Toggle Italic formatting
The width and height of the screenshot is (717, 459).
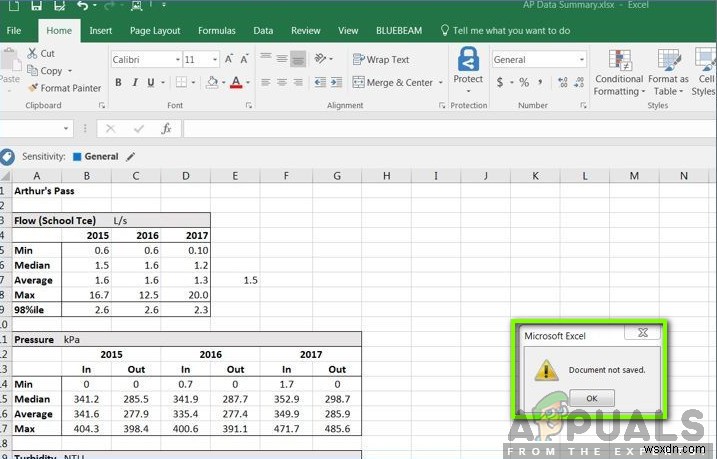pyautogui.click(x=135, y=82)
